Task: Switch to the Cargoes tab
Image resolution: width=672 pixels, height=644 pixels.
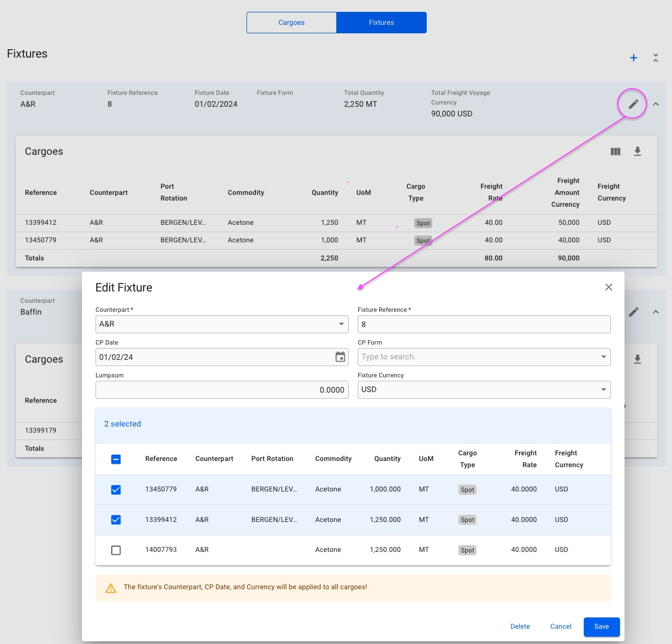Action: click(x=292, y=23)
